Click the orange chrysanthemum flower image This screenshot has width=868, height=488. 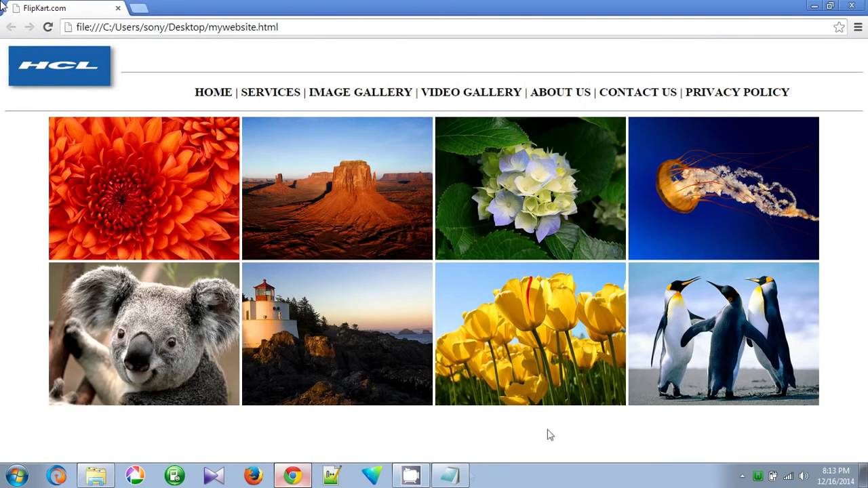144,188
